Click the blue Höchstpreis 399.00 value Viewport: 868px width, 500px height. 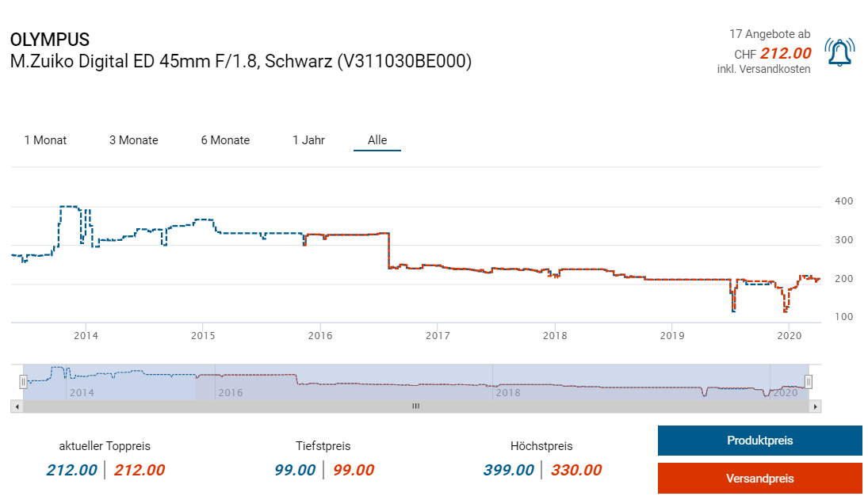[508, 470]
